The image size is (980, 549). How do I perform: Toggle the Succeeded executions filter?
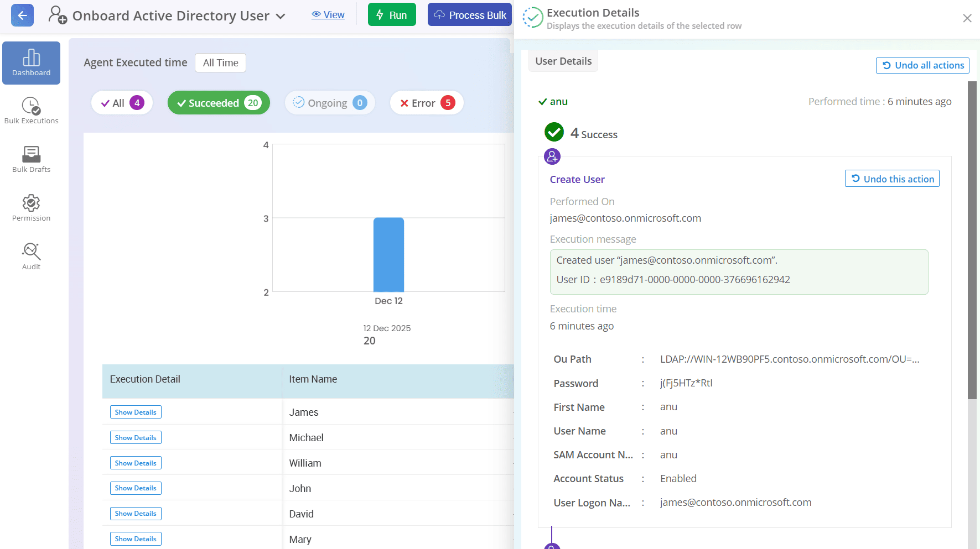[218, 102]
